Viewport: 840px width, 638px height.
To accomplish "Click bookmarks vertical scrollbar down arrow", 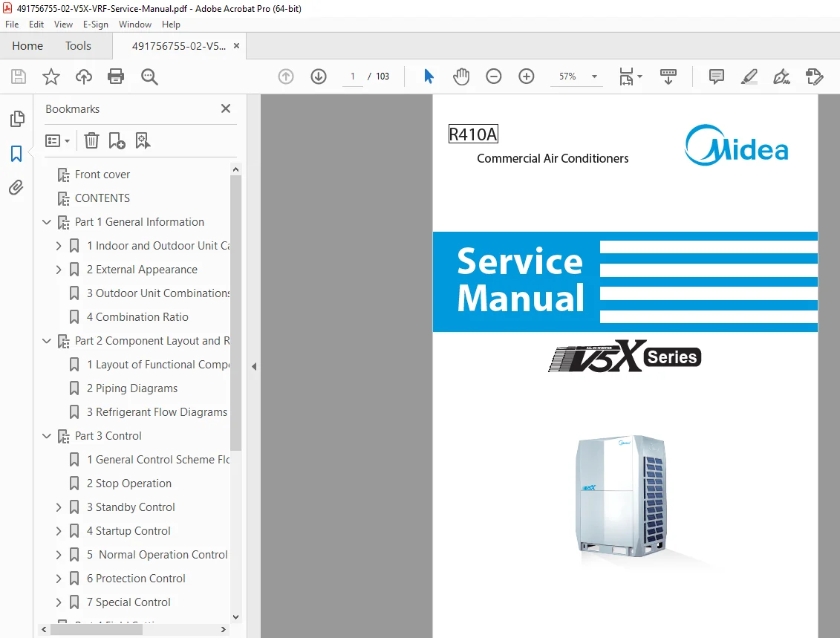I will 235,617.
